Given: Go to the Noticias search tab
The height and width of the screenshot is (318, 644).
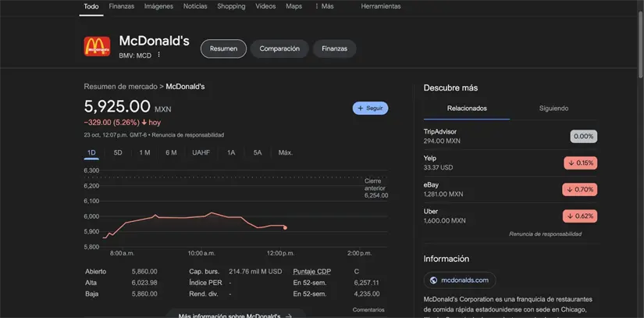Looking at the screenshot, I should (x=195, y=6).
